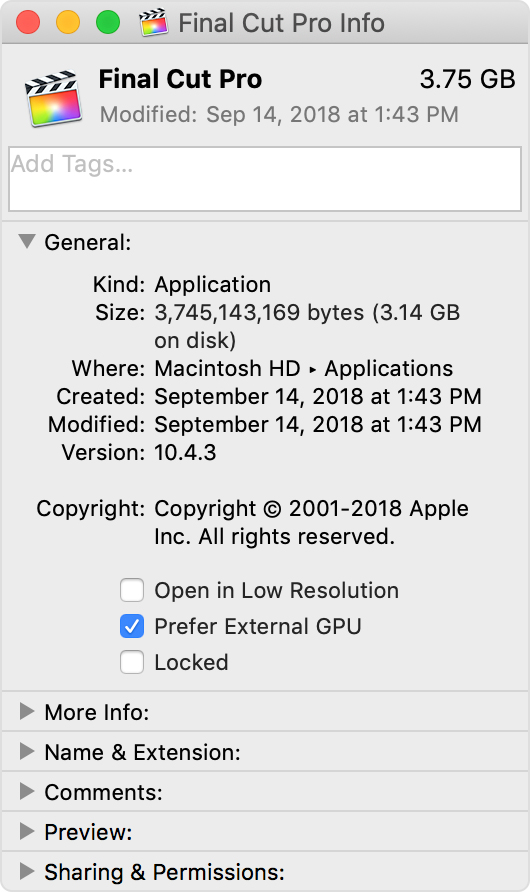Screen dimensions: 530x892
Task: Click the Macintosh HD path text
Action: [x=227, y=368]
